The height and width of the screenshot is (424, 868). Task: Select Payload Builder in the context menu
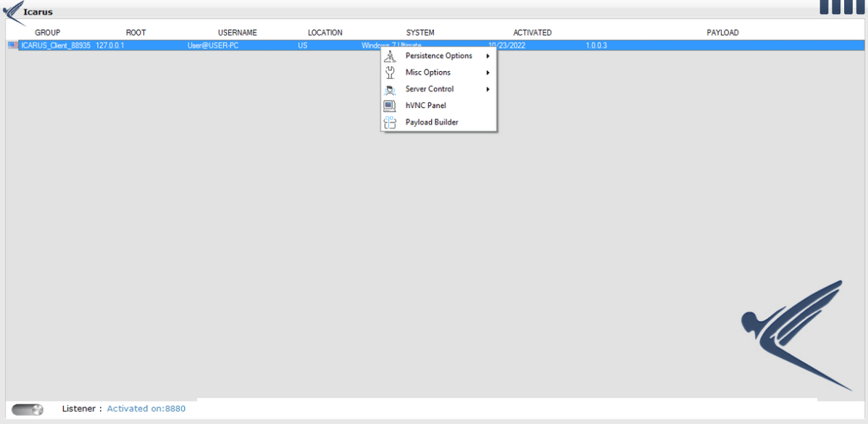pyautogui.click(x=432, y=122)
